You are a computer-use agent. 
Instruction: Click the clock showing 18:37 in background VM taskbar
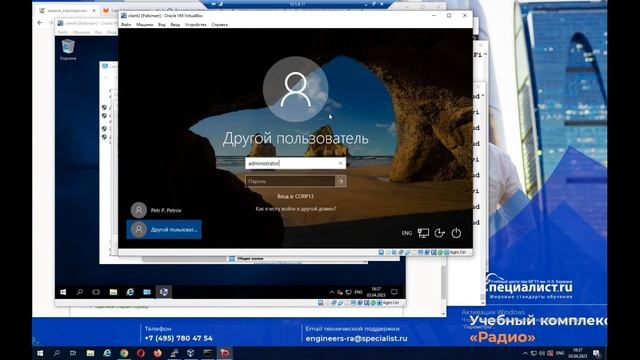point(376,292)
